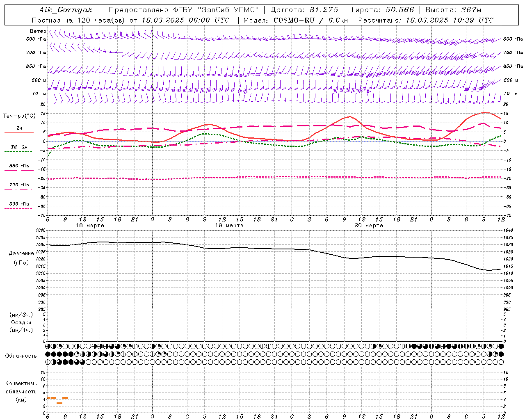
Task: Click the "Конвективн." convective cloud label
Action: pos(21,383)
